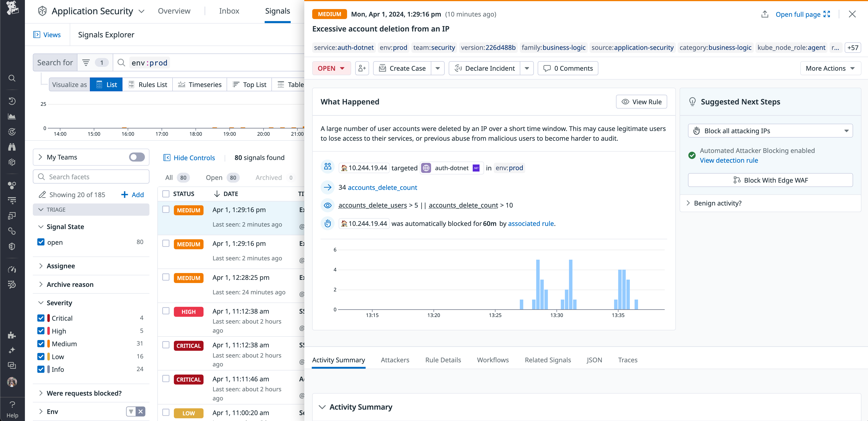
Task: Select the dashboards chart icon in sidebar
Action: [x=12, y=116]
